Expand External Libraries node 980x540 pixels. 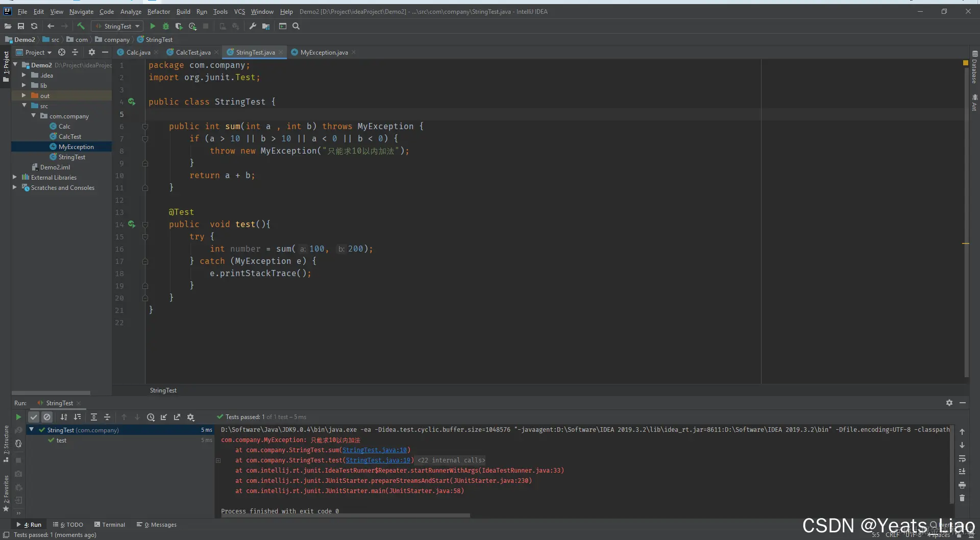(x=15, y=177)
